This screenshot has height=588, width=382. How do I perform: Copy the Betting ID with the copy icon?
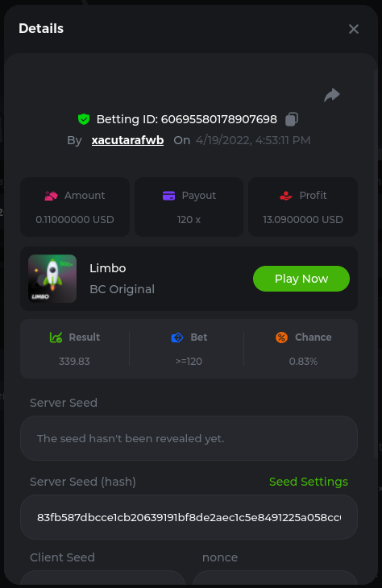coord(292,119)
